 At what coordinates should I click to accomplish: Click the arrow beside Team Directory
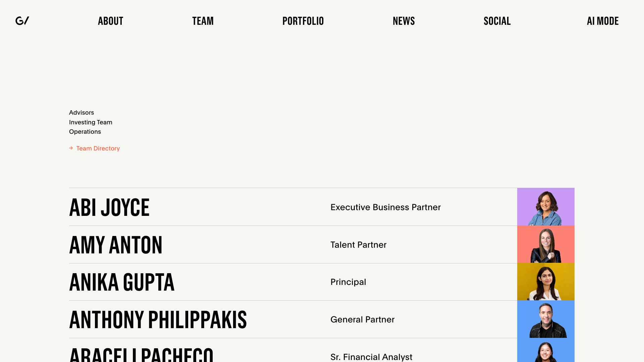click(71, 148)
